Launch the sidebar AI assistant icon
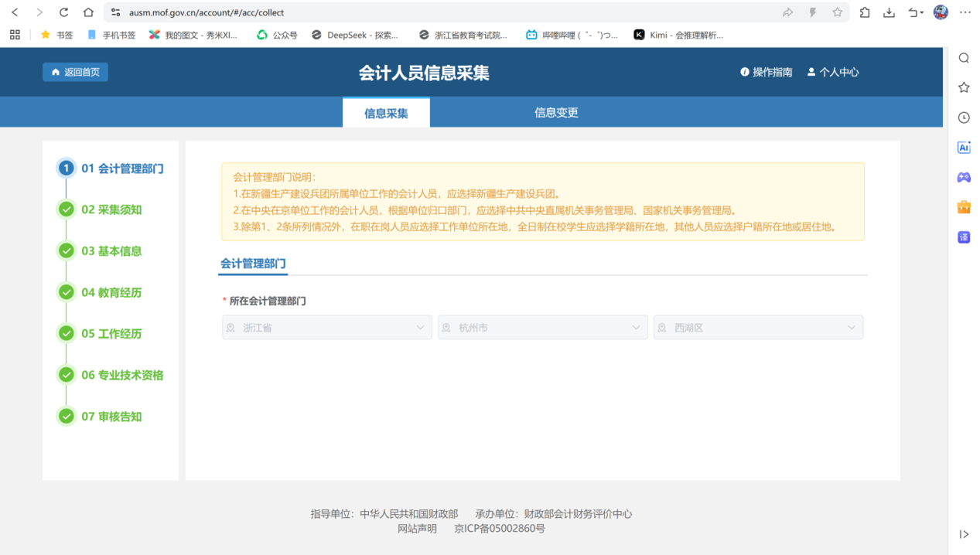The width and height of the screenshot is (980, 555). [x=964, y=148]
